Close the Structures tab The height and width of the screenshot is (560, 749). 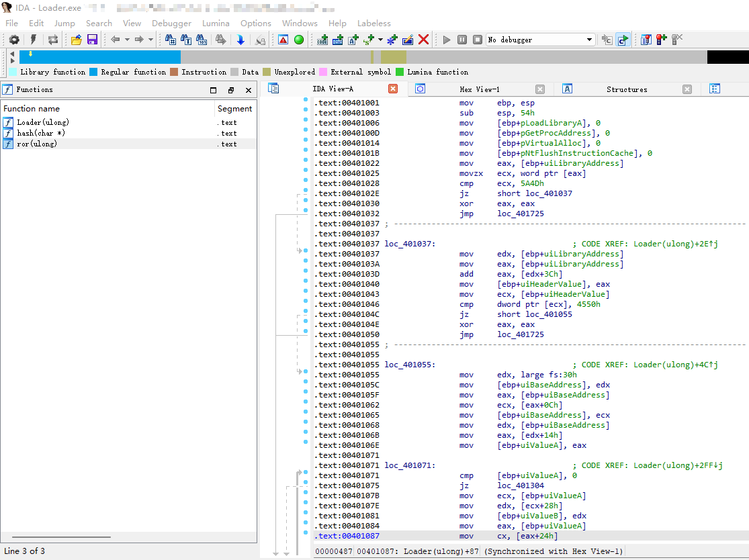coord(687,89)
